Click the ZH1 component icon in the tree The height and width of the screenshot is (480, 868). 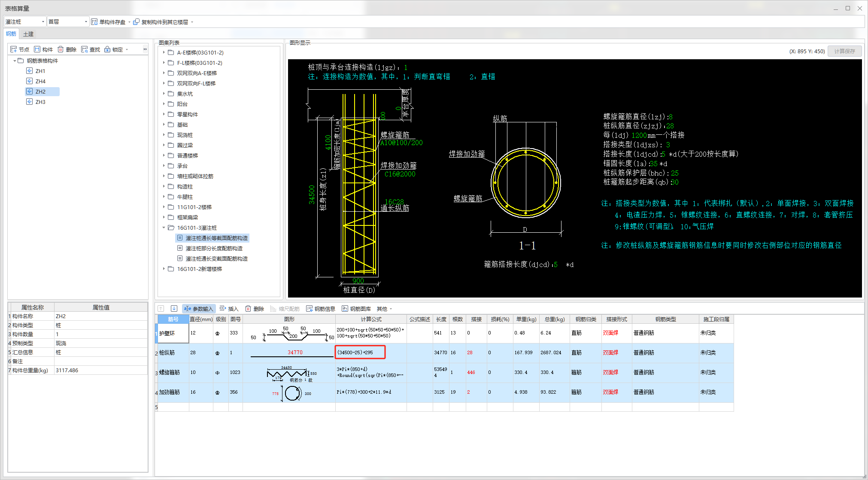30,71
